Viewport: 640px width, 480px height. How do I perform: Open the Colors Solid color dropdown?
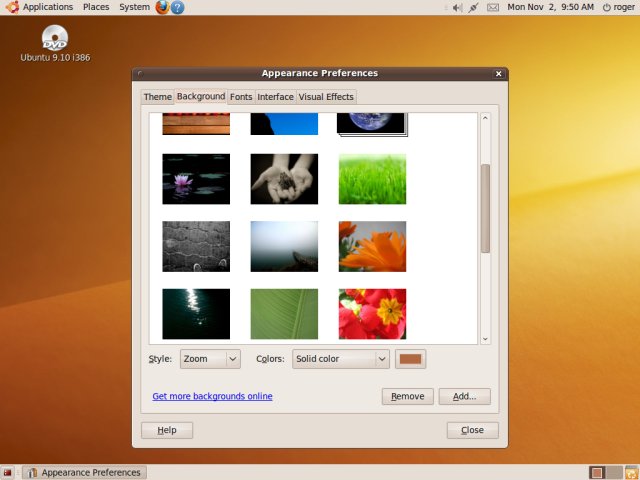pyautogui.click(x=340, y=359)
